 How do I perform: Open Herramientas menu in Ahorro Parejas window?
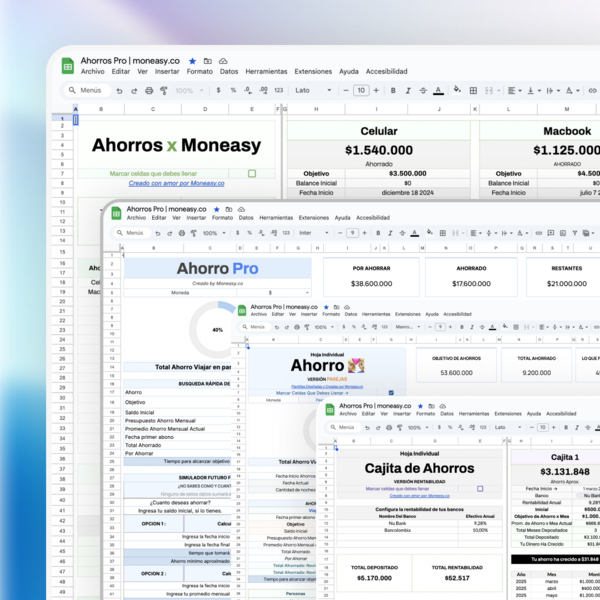click(x=376, y=314)
